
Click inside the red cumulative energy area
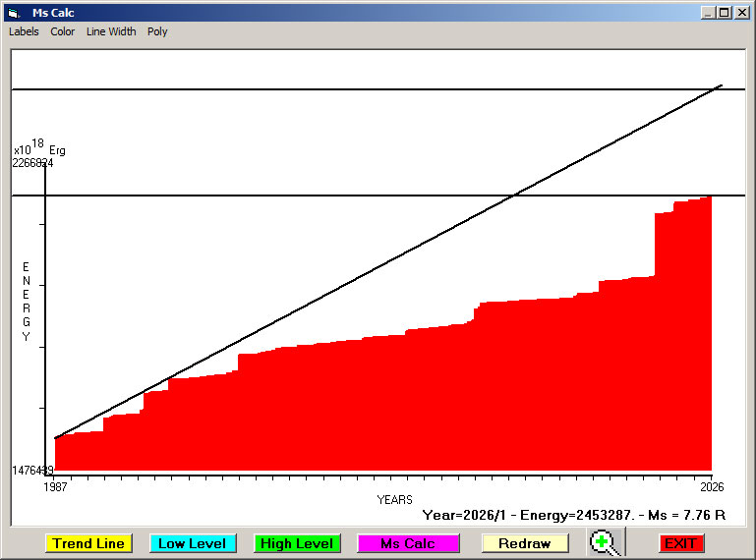pyautogui.click(x=393, y=413)
